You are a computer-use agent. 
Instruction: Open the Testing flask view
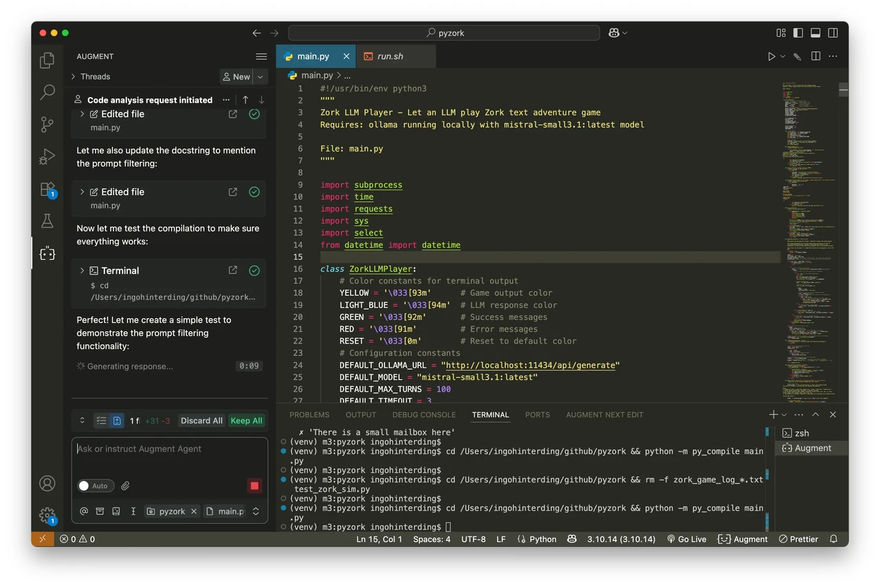[x=47, y=221]
